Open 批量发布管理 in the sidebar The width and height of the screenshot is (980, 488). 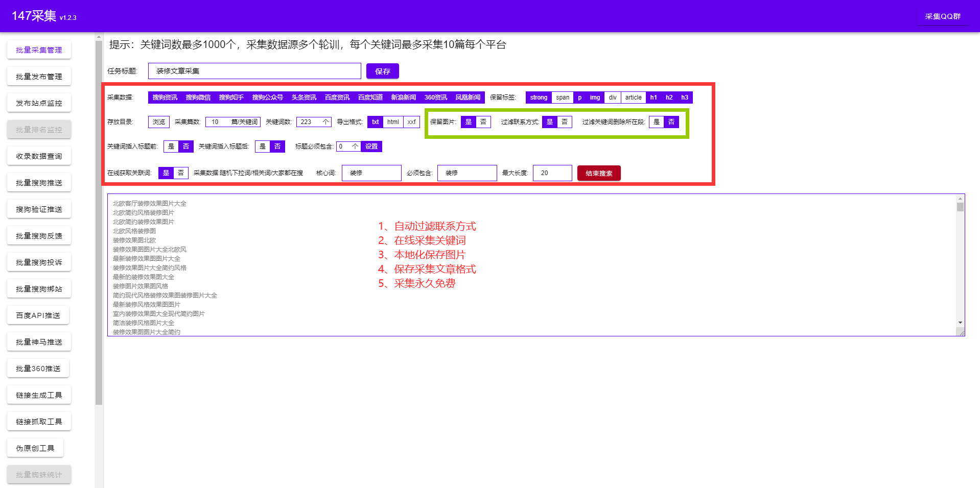(x=39, y=77)
